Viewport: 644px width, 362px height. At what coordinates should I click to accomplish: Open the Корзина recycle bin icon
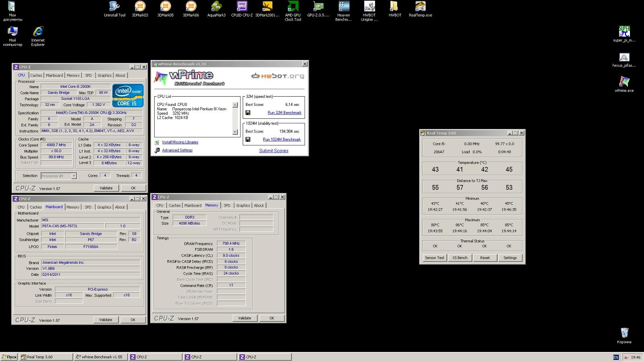pos(624,335)
